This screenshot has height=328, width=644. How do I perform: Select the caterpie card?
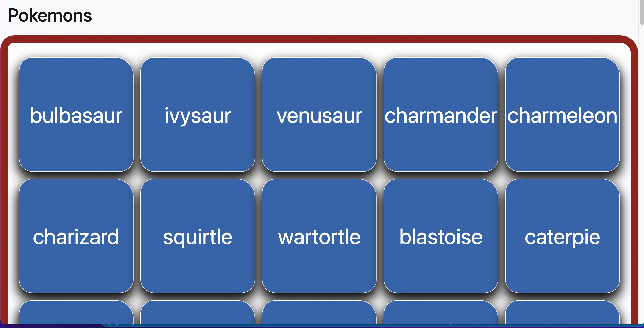(563, 236)
